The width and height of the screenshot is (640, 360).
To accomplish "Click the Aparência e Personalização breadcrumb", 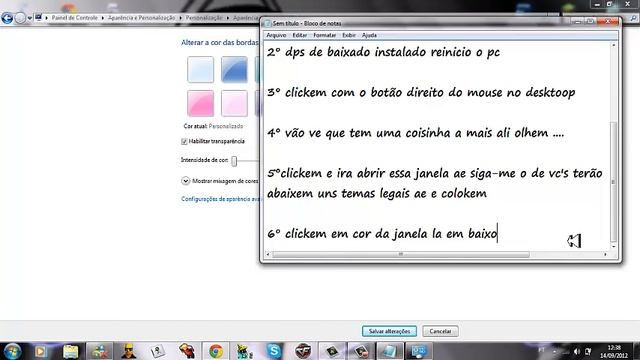I will (x=141, y=18).
